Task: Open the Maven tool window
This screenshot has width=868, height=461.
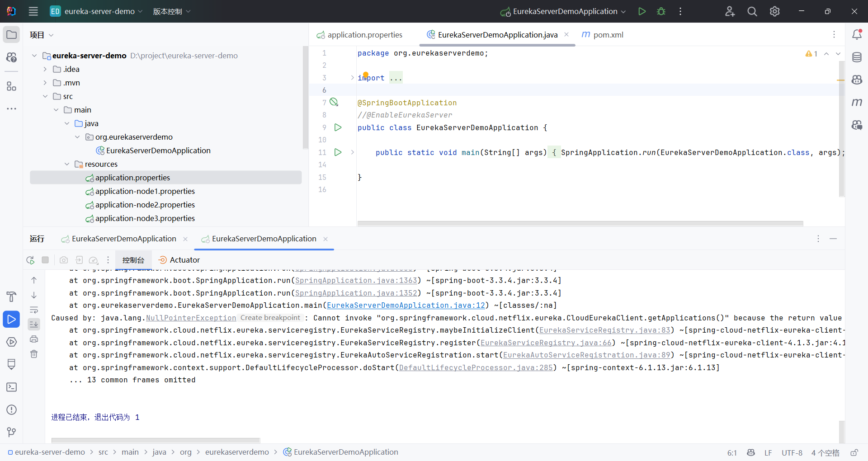Action: point(857,102)
